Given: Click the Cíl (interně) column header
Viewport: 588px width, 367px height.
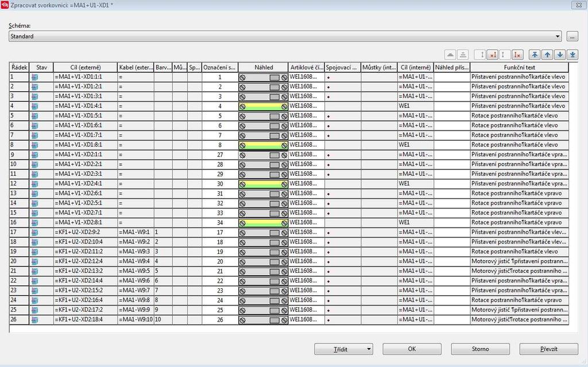Looking at the screenshot, I should click(x=416, y=68).
